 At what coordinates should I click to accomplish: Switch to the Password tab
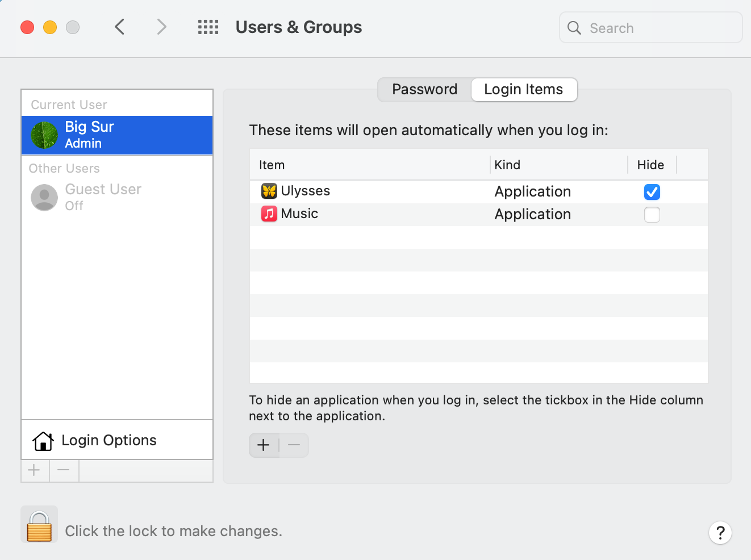[424, 89]
